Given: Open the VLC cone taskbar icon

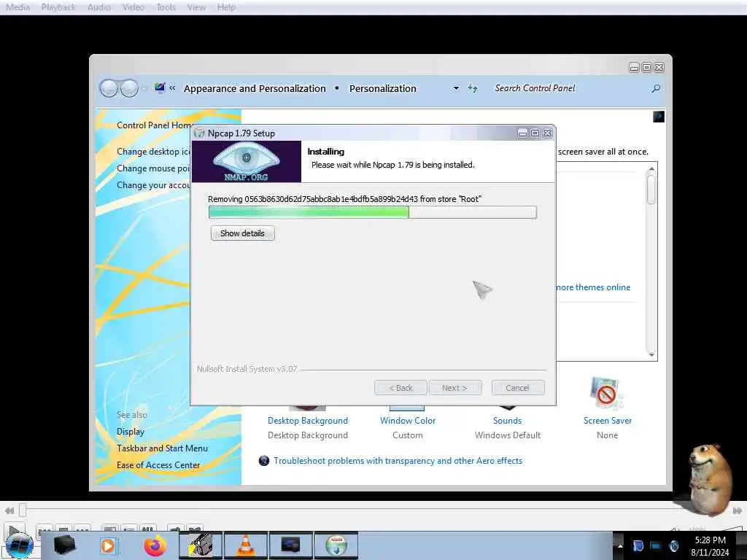Looking at the screenshot, I should pos(245,545).
